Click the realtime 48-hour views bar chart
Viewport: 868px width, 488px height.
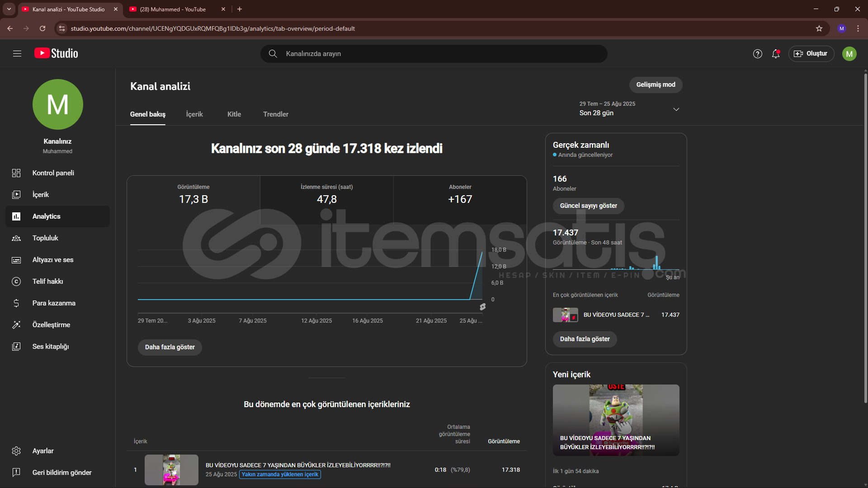[x=616, y=262]
